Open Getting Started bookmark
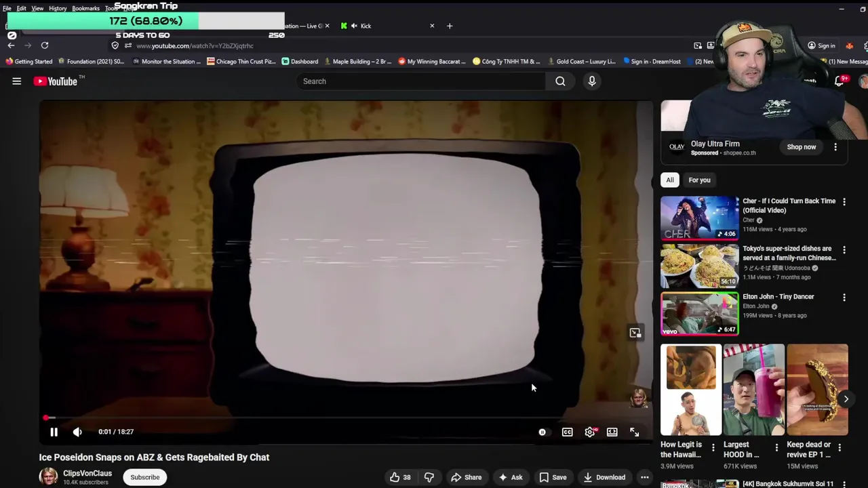 click(28, 62)
